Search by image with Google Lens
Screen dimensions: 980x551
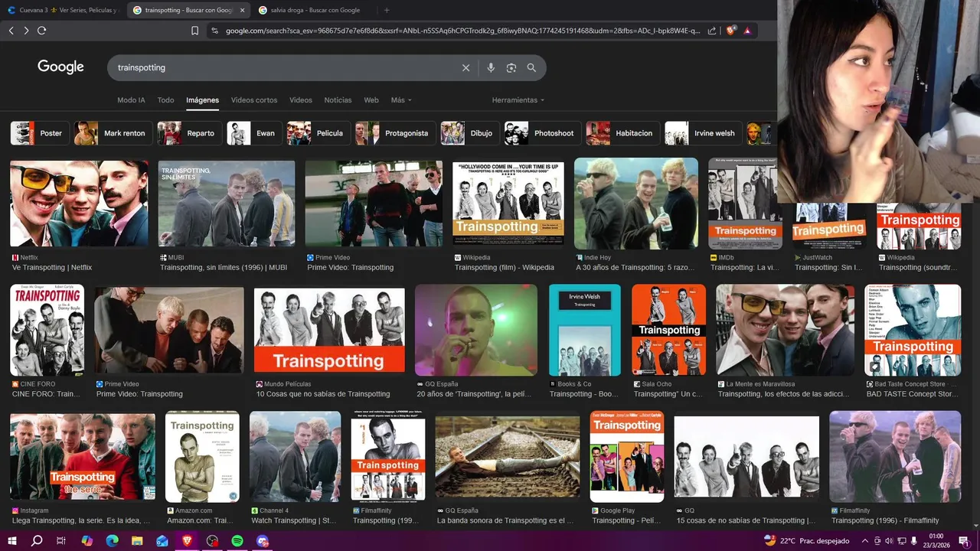[511, 67]
